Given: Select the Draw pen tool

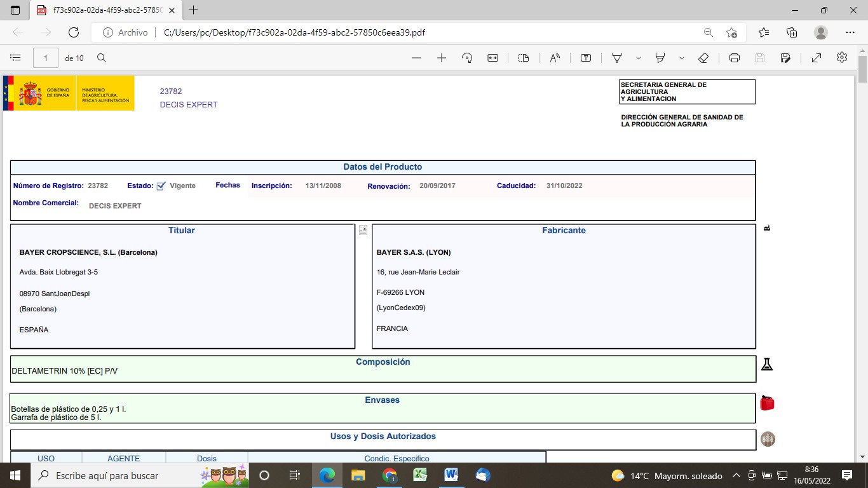Looking at the screenshot, I should (x=616, y=58).
